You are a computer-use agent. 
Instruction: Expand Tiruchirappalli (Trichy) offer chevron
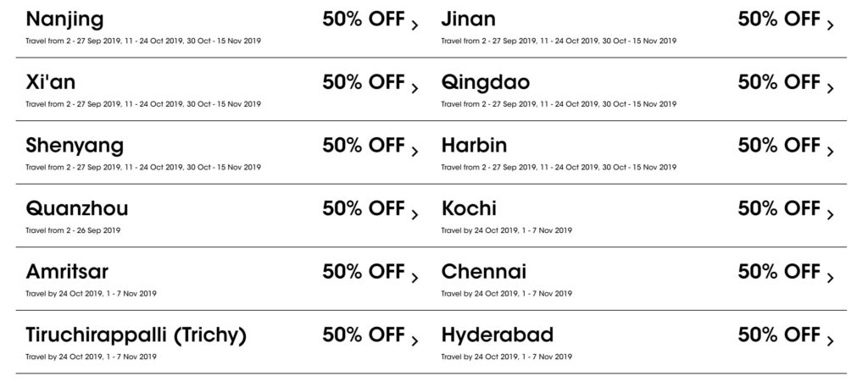pyautogui.click(x=415, y=341)
